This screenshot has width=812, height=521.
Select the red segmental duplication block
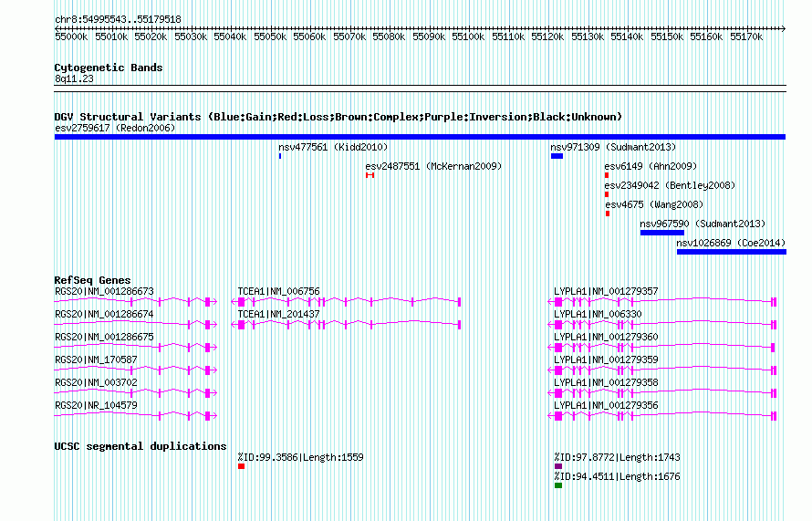(242, 466)
